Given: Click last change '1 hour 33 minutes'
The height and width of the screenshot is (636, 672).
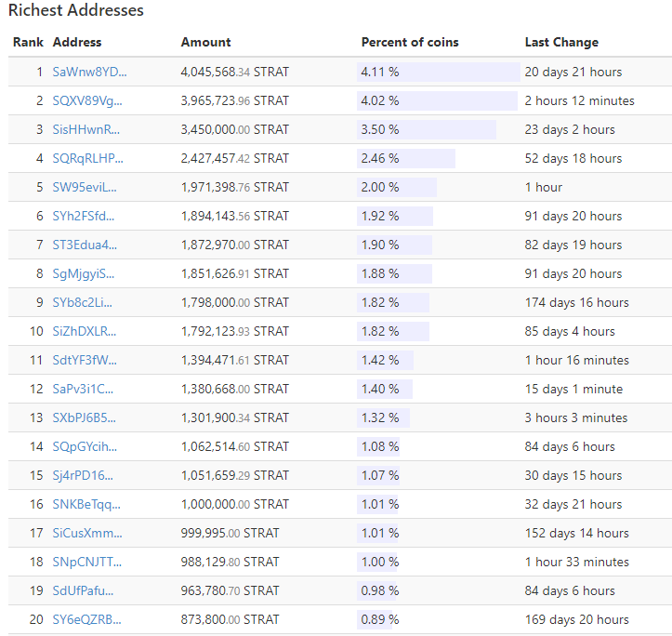Looking at the screenshot, I should click(x=577, y=562).
